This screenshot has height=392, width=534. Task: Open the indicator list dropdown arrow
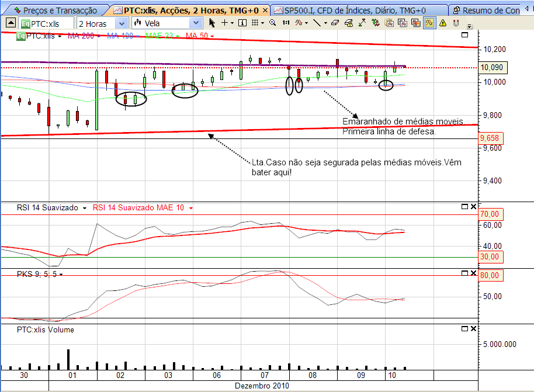point(307,23)
